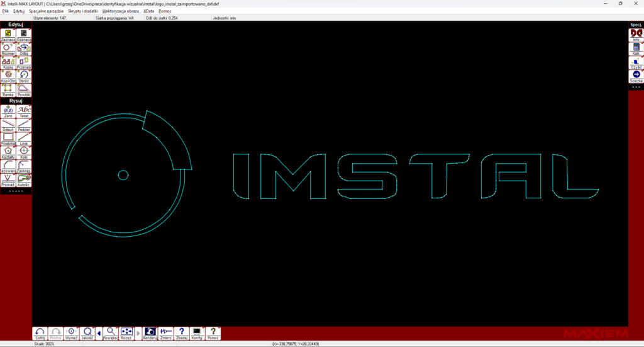644x347 pixels.
Task: Open the Kształty shapes tool
Action: pyautogui.click(x=8, y=153)
